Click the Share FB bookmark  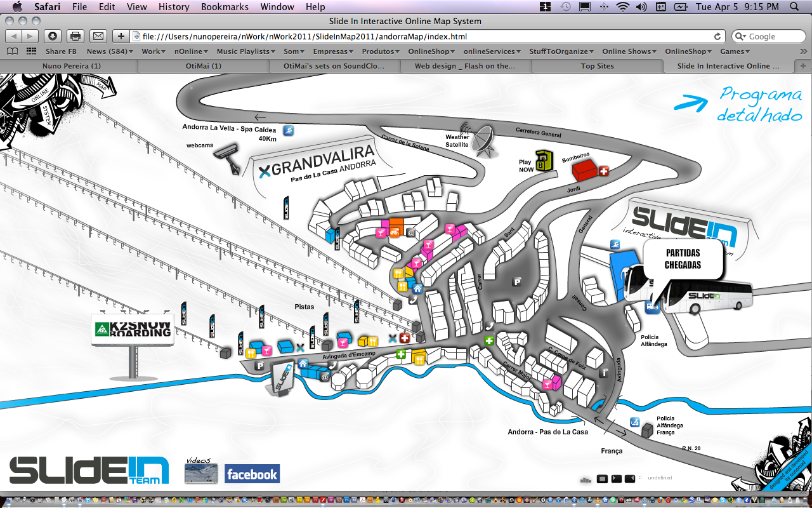point(61,51)
